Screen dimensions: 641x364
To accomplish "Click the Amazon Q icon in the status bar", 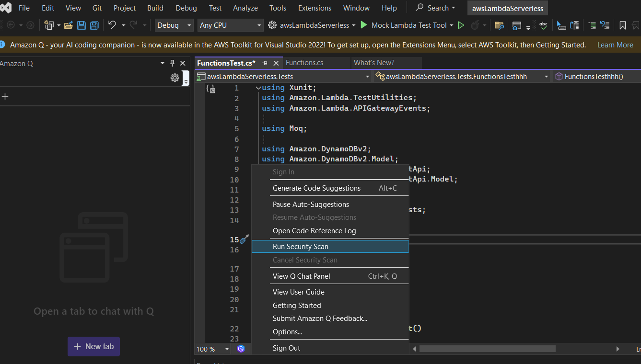I will 241,349.
